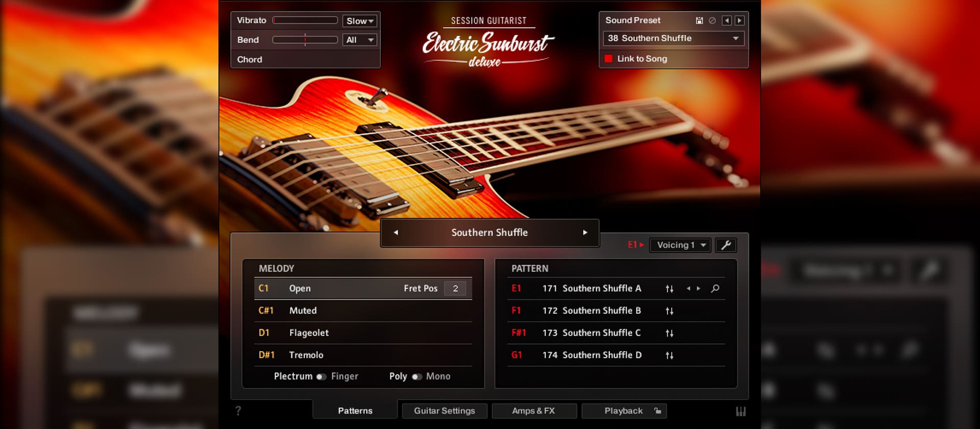
Task: Click up-down arrows icon for Southern Shuffle A
Action: [x=669, y=289]
